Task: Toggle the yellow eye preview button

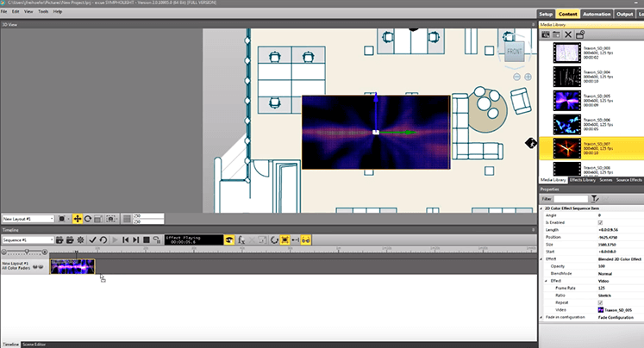Action: [229, 240]
